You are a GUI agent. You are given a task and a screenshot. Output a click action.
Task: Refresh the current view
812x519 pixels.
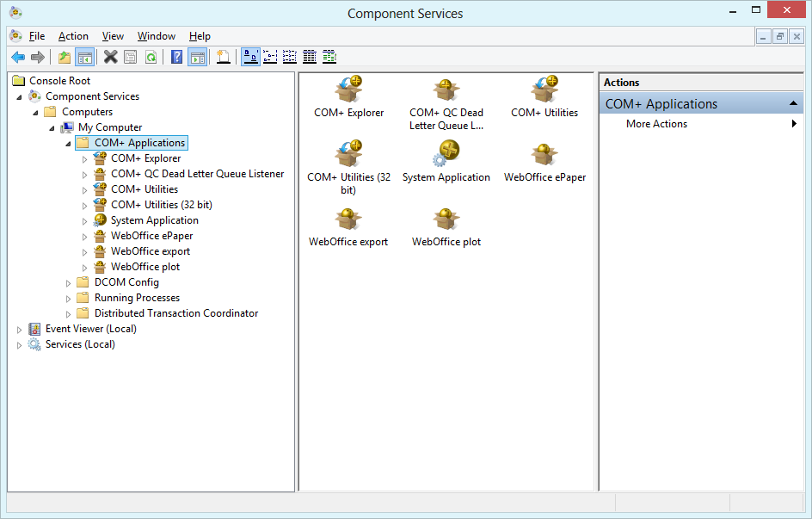[150, 57]
